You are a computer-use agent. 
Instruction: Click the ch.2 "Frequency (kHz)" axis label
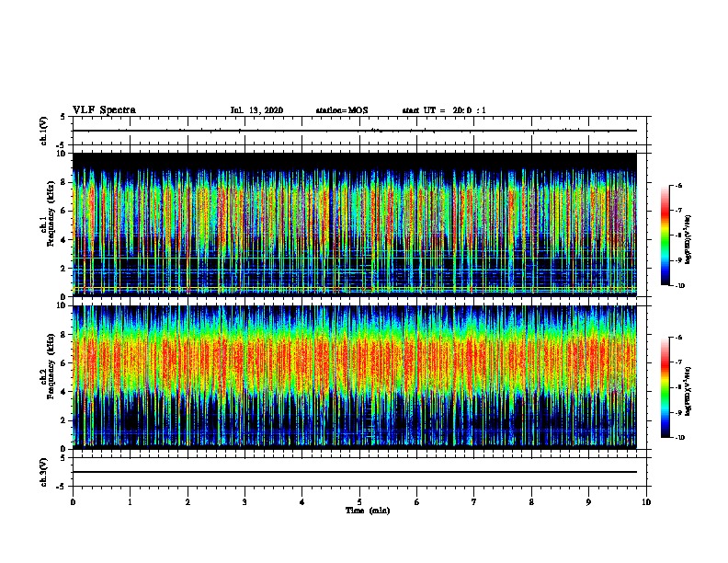51,366
